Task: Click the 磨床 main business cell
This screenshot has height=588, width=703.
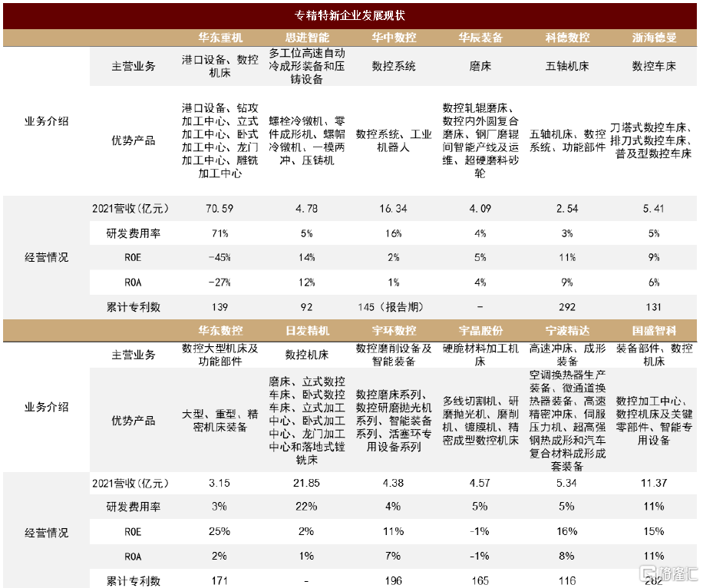Action: pos(480,66)
